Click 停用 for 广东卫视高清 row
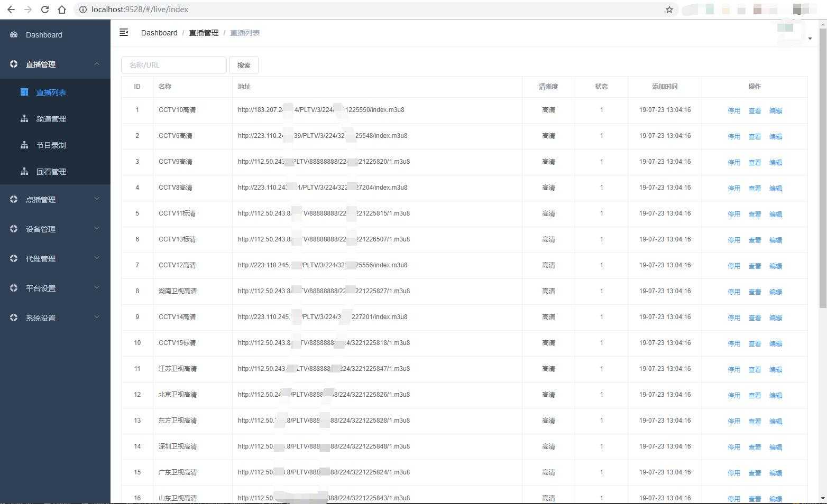827x504 pixels. pos(734,473)
